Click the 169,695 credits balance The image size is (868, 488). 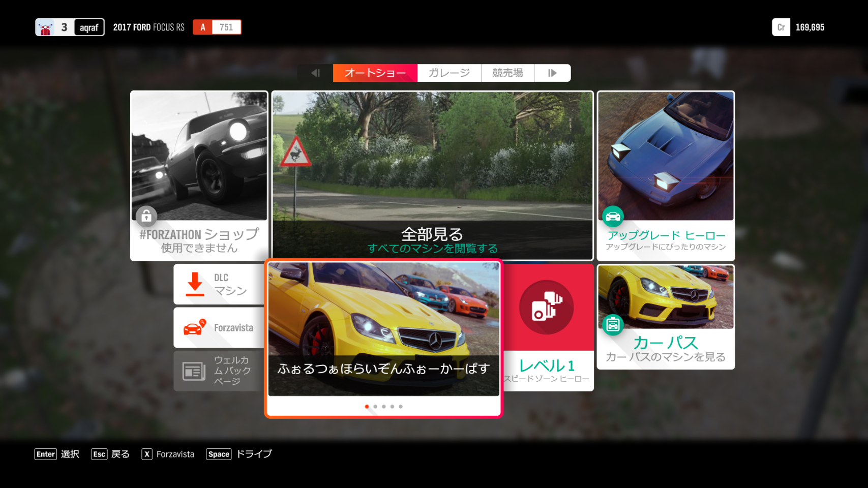(810, 27)
